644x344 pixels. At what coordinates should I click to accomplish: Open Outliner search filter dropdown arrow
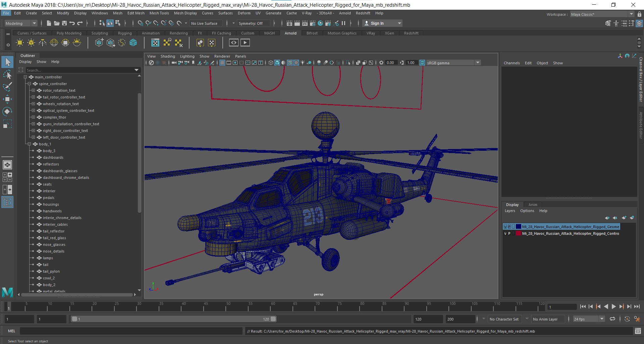pos(137,70)
